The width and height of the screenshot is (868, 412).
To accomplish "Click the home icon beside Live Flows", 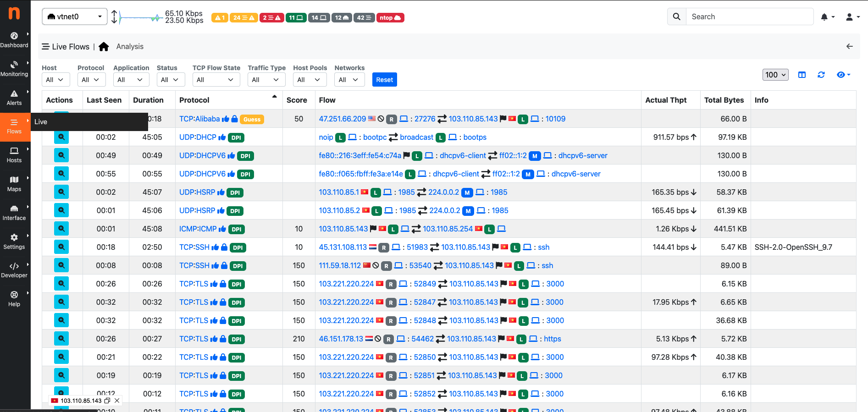I will [104, 47].
